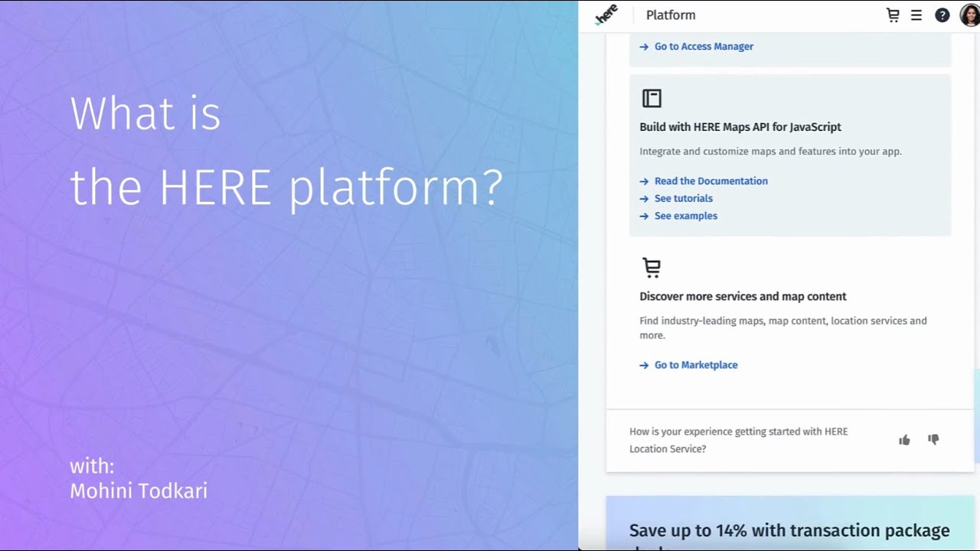The height and width of the screenshot is (551, 980).
Task: Click the documentation book icon above Build card
Action: (652, 98)
